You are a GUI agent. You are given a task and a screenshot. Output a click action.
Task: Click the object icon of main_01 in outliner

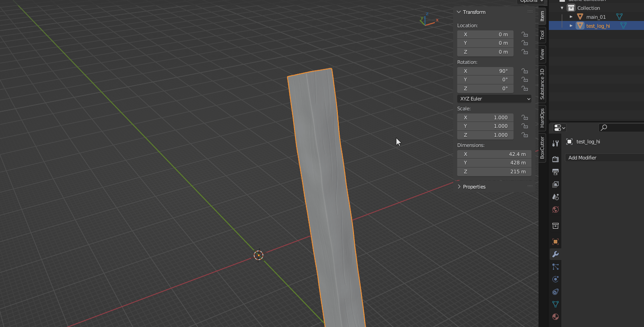tap(580, 17)
